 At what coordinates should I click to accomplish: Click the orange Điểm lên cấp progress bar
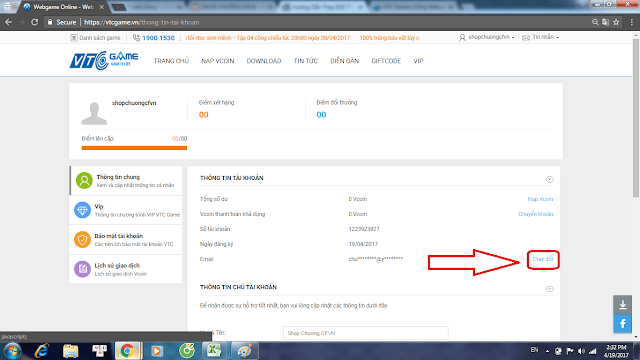point(134,148)
